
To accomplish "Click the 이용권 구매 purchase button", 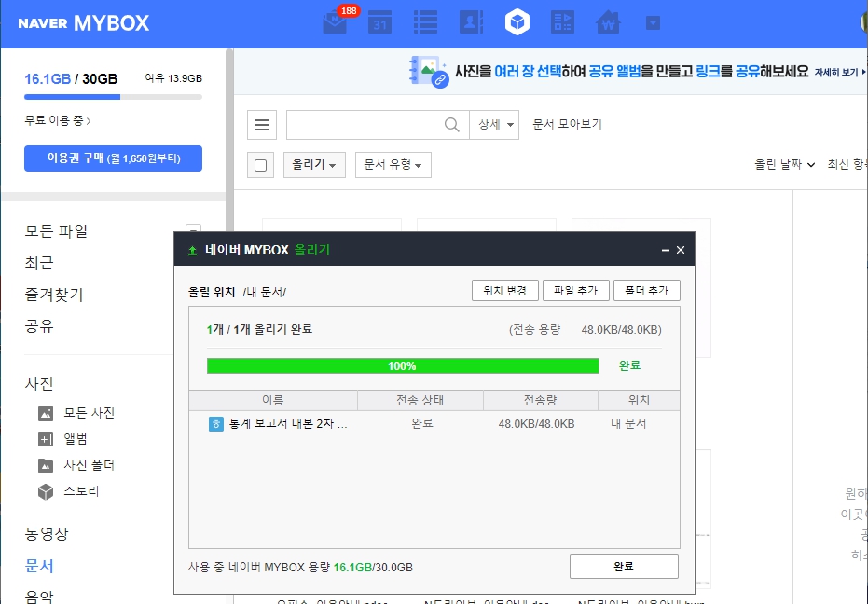I will (x=113, y=158).
